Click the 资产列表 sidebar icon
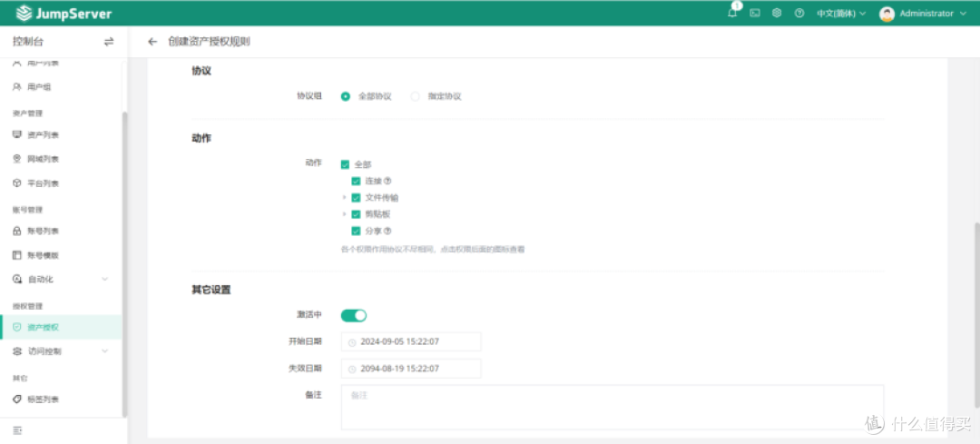The width and height of the screenshot is (980, 444). (x=17, y=135)
